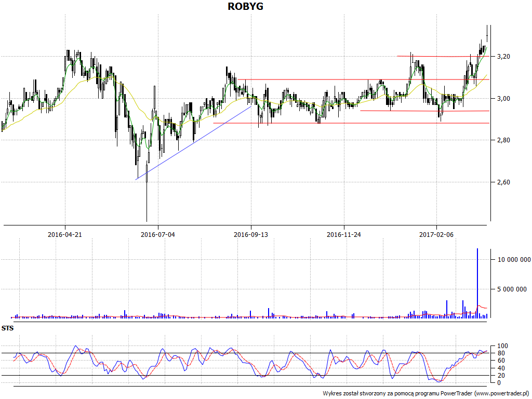Click the 2,80 price axis label
532x399 pixels.
click(x=503, y=140)
